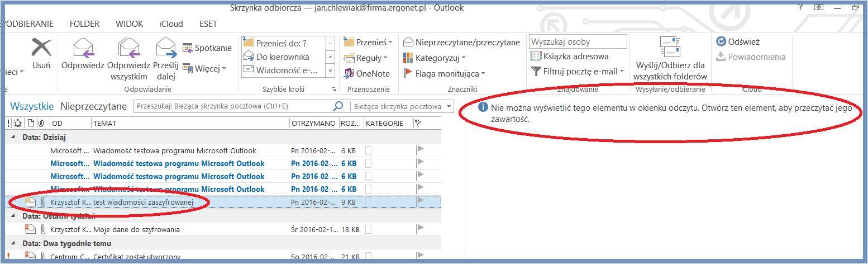
Task: Click the magnifier search icon
Action: coord(338,106)
